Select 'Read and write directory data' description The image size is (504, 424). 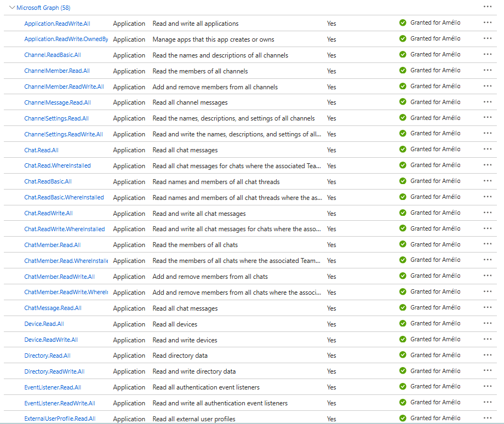coord(194,371)
